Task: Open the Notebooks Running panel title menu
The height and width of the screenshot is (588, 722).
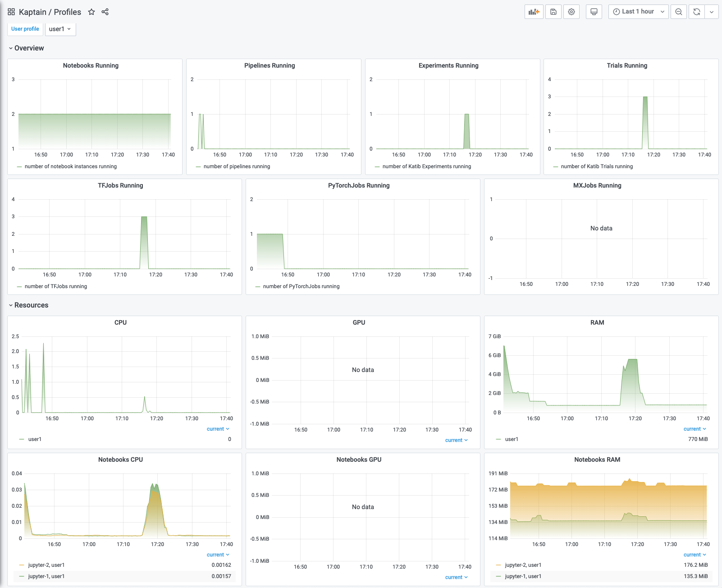Action: coord(91,65)
